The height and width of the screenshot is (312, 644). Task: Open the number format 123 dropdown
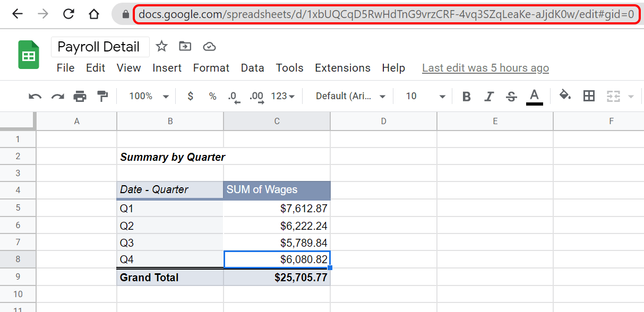pyautogui.click(x=280, y=96)
